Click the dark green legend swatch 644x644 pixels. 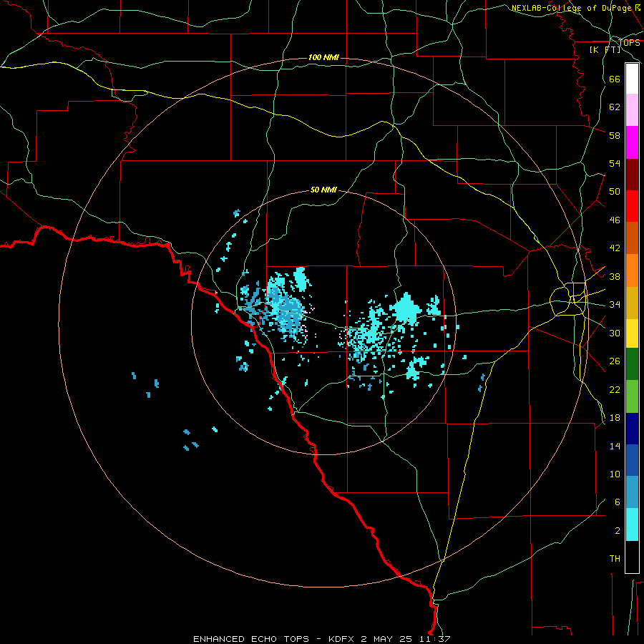(632, 364)
